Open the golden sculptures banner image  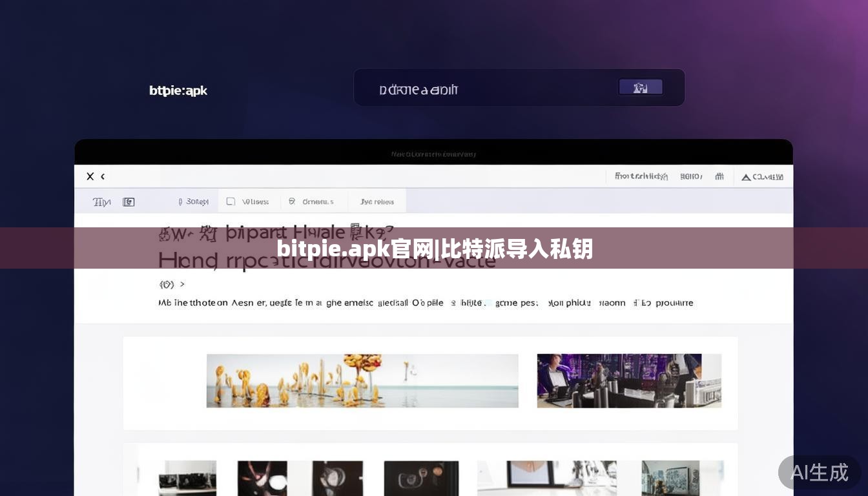(362, 380)
